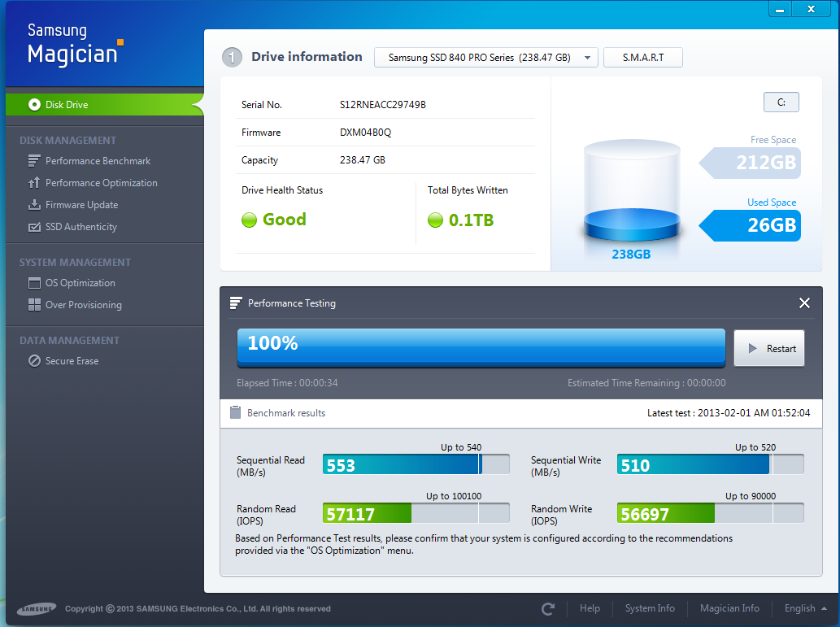Click the 100% benchmark progress bar
Image resolution: width=840 pixels, height=627 pixels.
tap(481, 348)
